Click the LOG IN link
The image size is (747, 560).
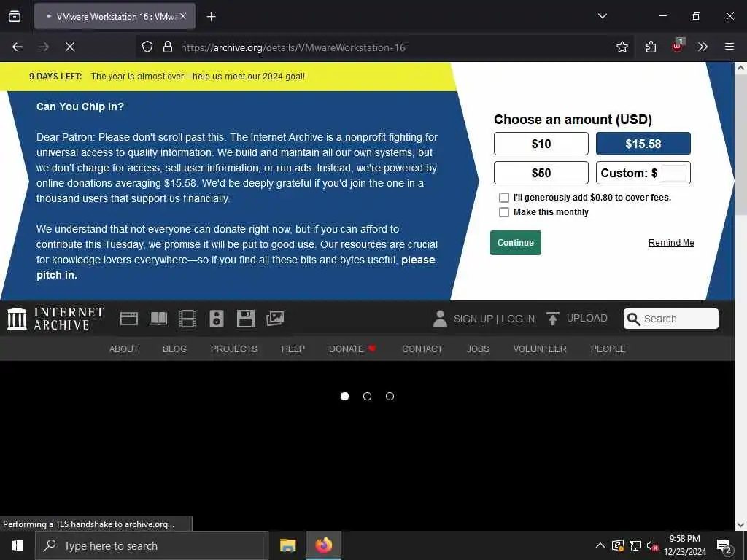518,319
